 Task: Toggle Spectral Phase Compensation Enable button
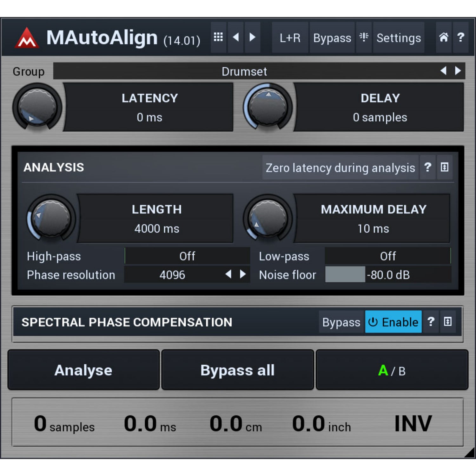point(393,322)
